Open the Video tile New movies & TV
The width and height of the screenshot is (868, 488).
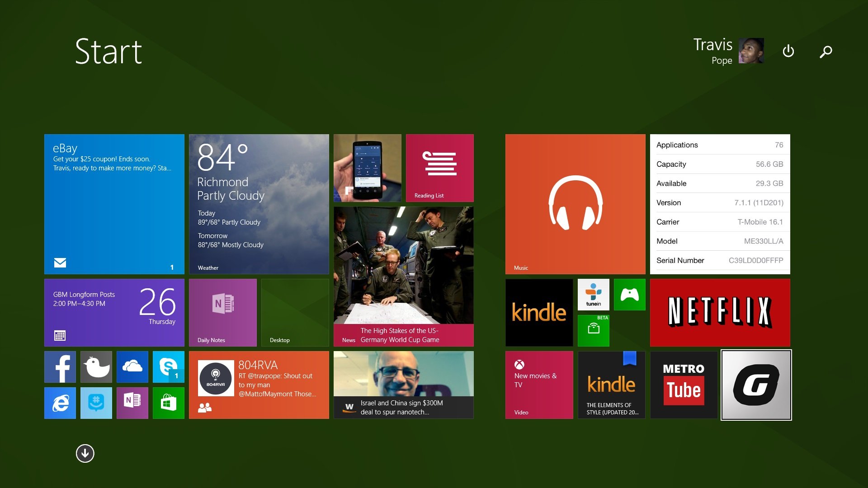[539, 385]
